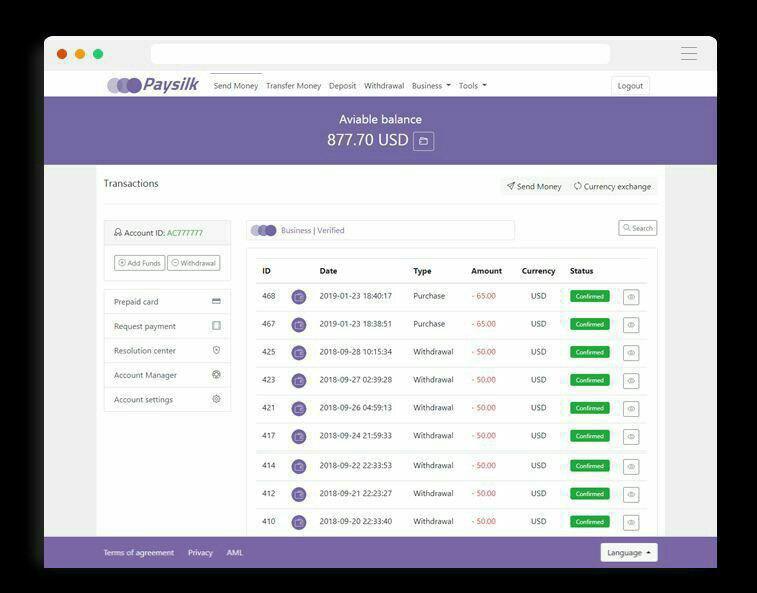Click the Resolution center shield icon
This screenshot has width=757, height=593.
coord(216,350)
